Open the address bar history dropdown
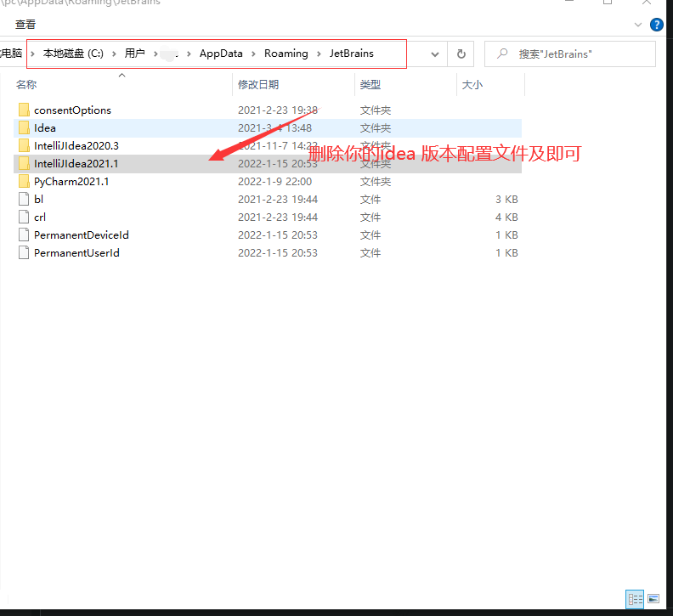Image resolution: width=673 pixels, height=616 pixels. tap(435, 54)
